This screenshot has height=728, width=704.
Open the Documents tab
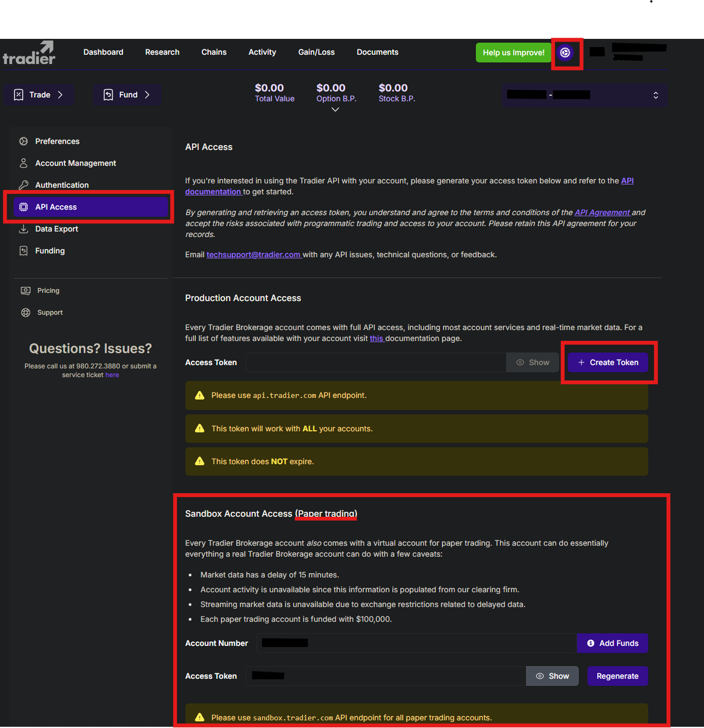tap(377, 52)
